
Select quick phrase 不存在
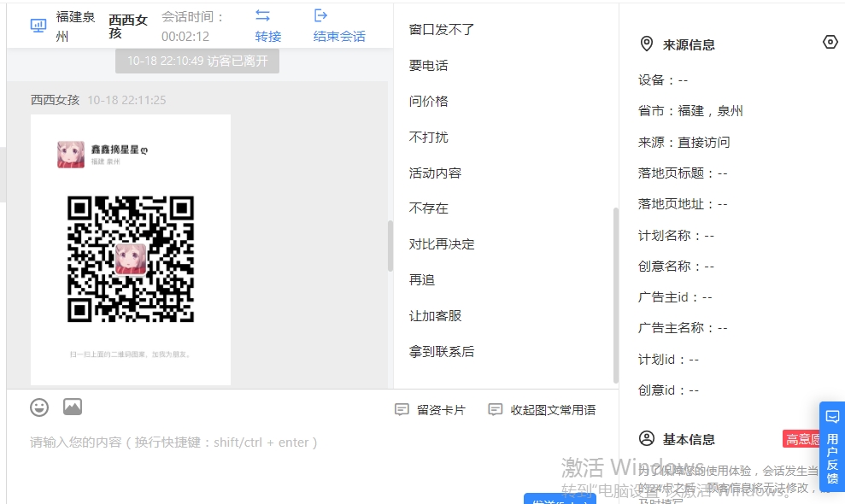tap(428, 208)
